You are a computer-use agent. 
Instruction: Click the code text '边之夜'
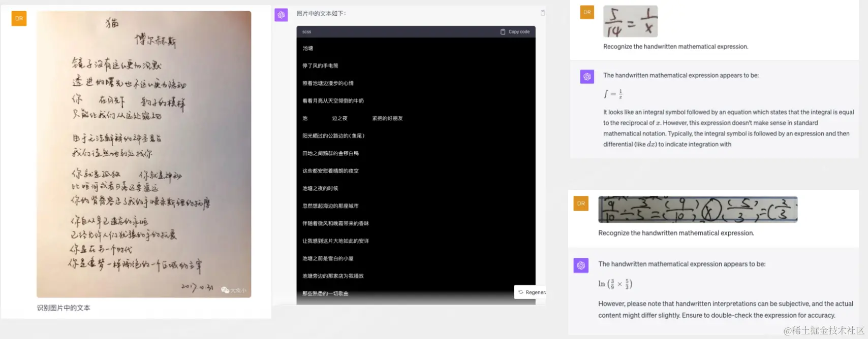[339, 118]
